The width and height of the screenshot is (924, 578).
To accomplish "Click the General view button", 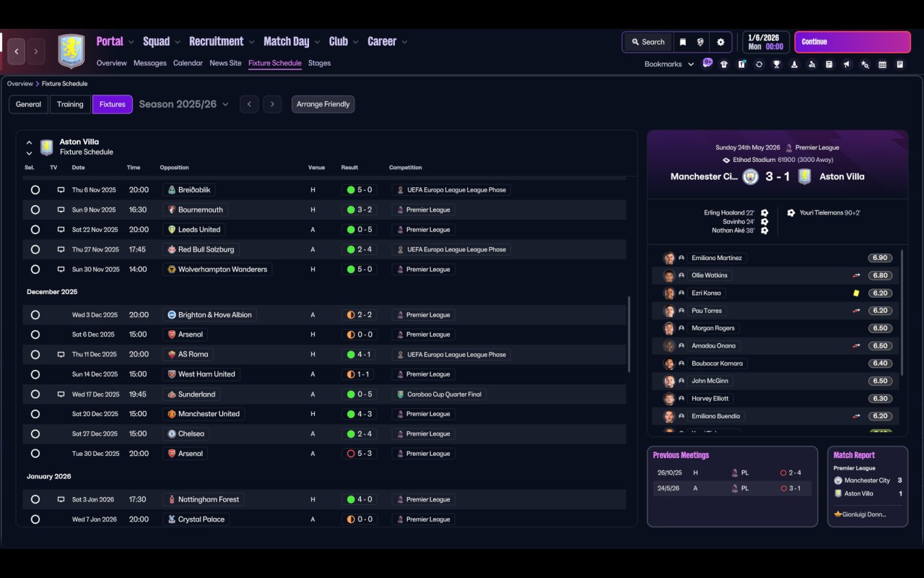I will (28, 104).
